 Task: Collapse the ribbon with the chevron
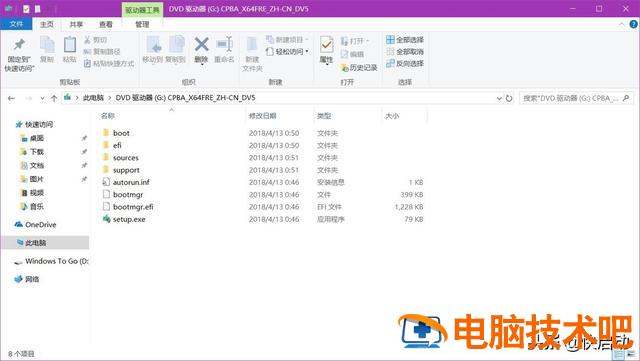tap(621, 25)
